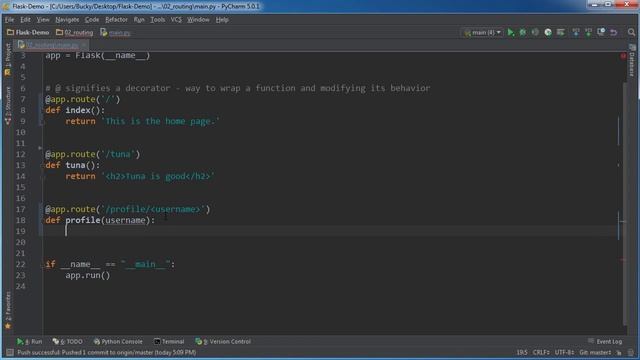Open the Window menu
This screenshot has height=360, width=640.
coord(198,20)
